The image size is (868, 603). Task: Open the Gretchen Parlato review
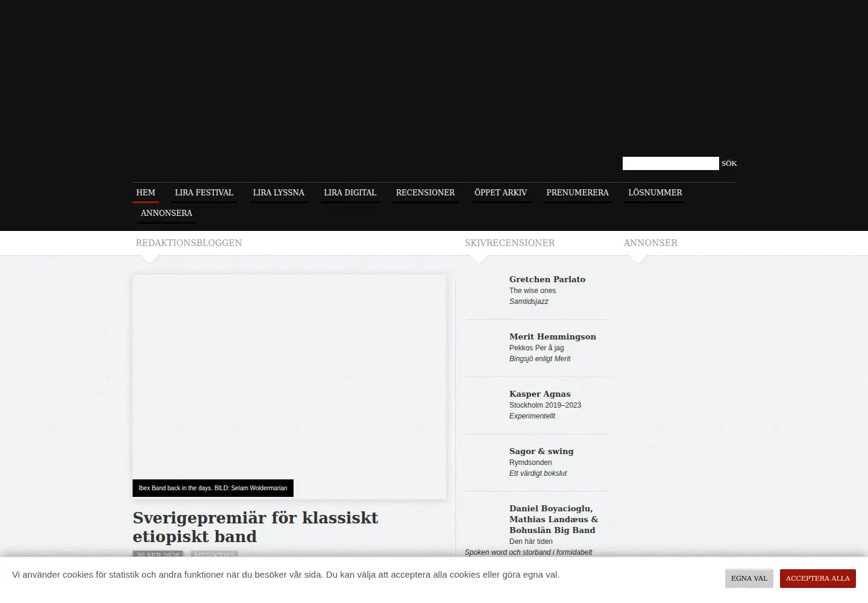coord(547,279)
